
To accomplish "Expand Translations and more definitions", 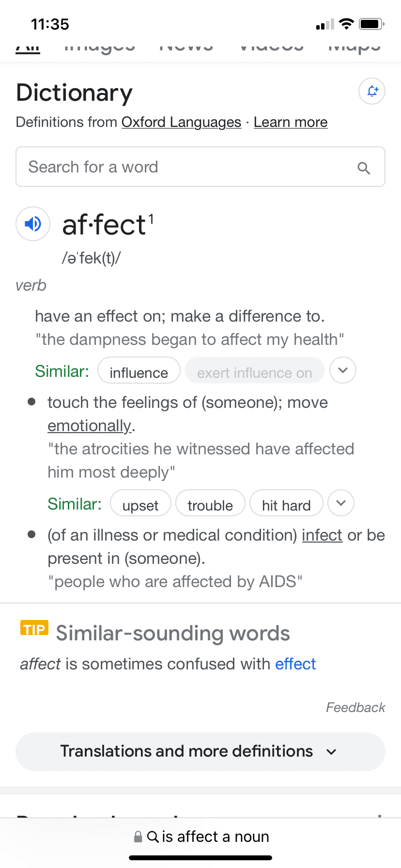I will (x=200, y=751).
